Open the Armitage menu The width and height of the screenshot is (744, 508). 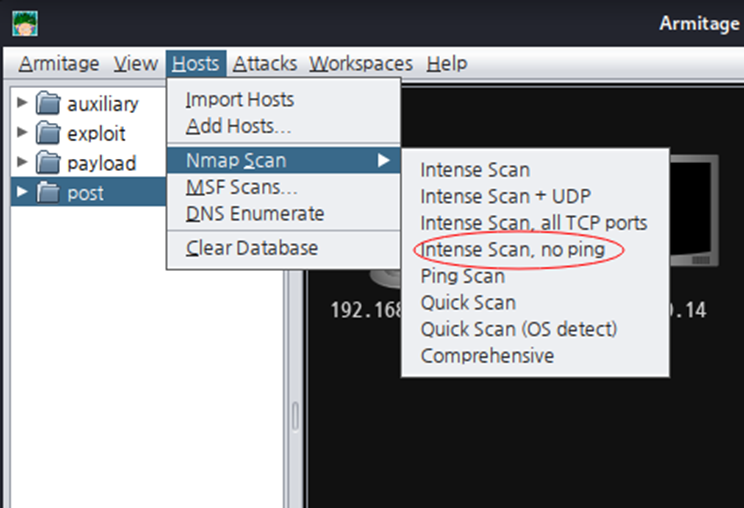(59, 64)
